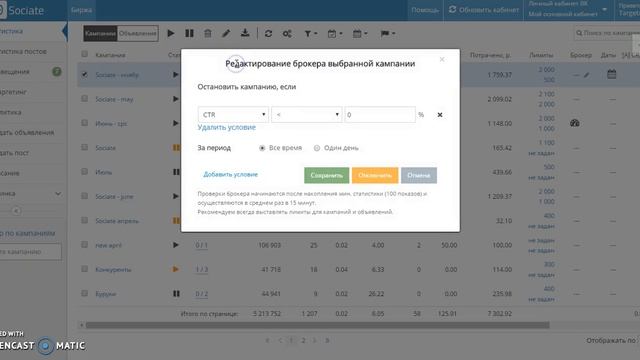This screenshot has height=360, width=640.
Task: Open toolbar calendar-check dropdown
Action: coord(335,34)
